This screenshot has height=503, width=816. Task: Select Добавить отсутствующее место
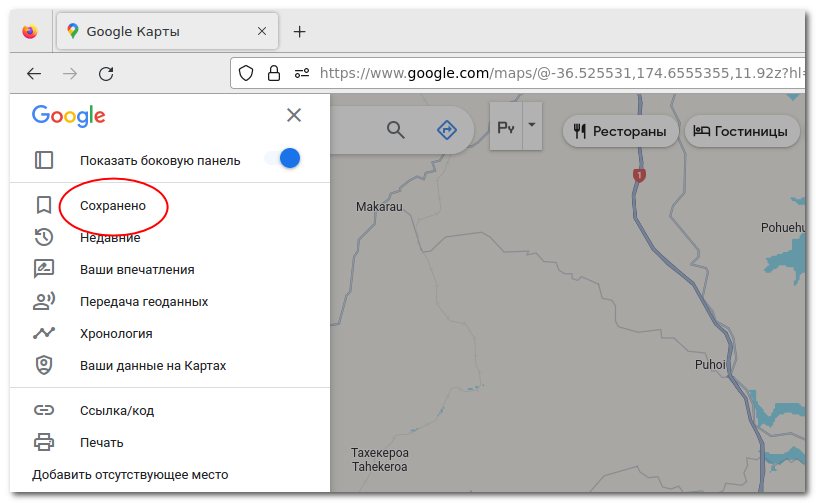coord(130,474)
